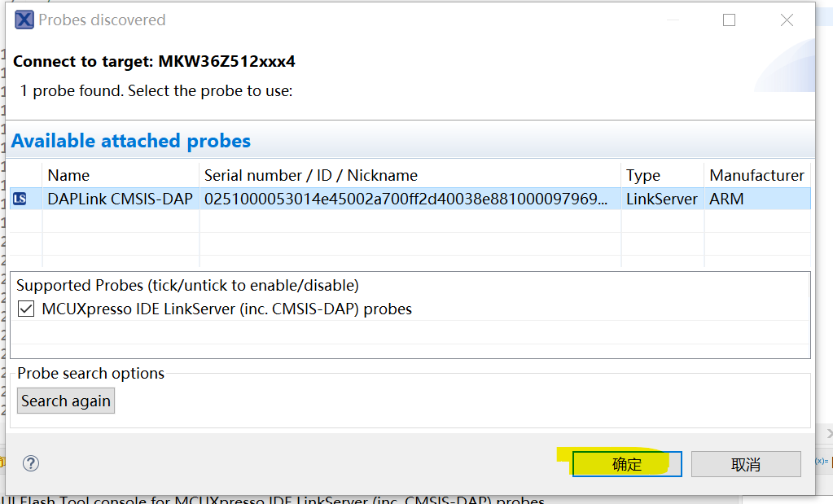Confirm with the 确定 button

tap(627, 464)
